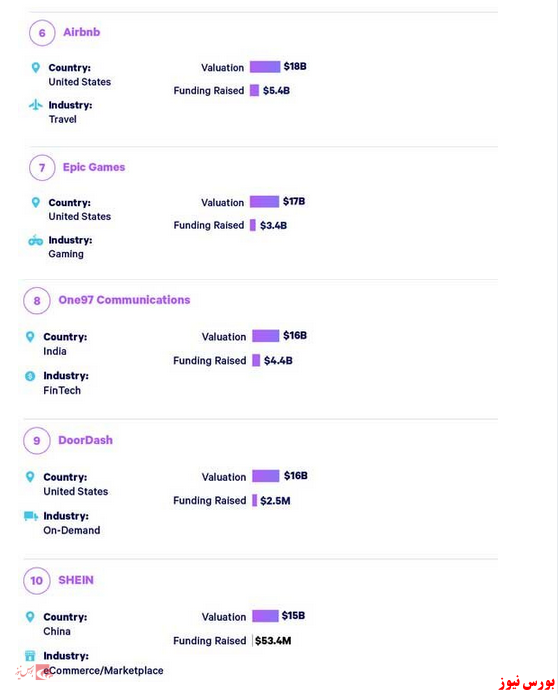Select the DoorDash heading link
This screenshot has width=558, height=694.
85,440
